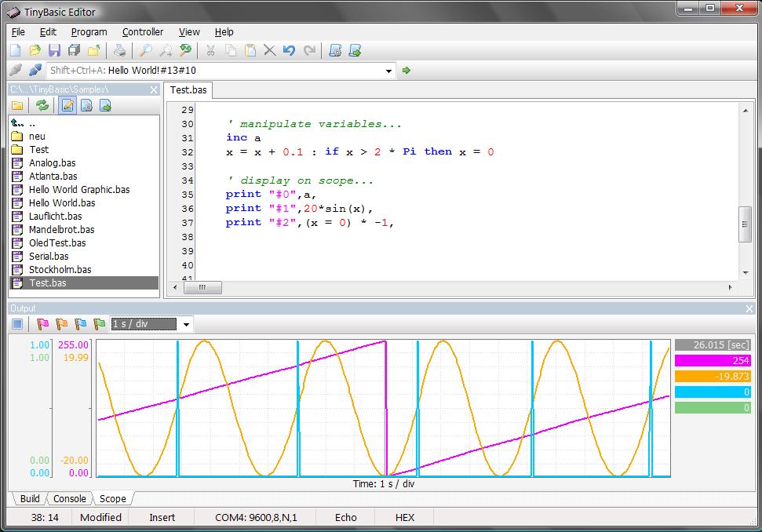762x532 pixels.
Task: Click the Undo arrow icon
Action: tap(289, 50)
